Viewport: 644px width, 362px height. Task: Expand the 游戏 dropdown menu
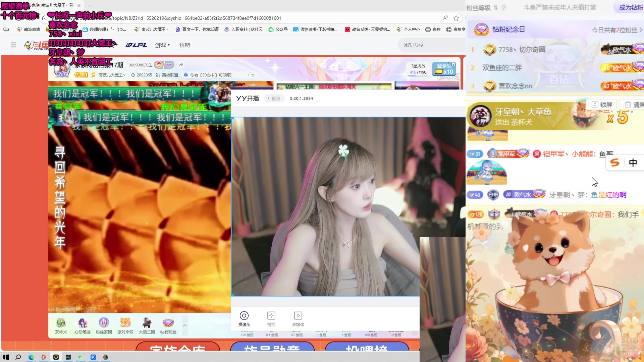(162, 45)
